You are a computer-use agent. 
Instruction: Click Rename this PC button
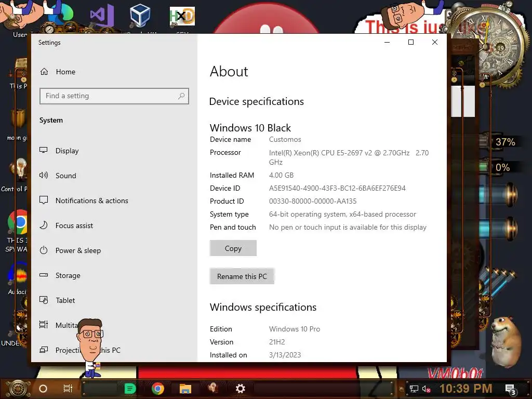[242, 276]
